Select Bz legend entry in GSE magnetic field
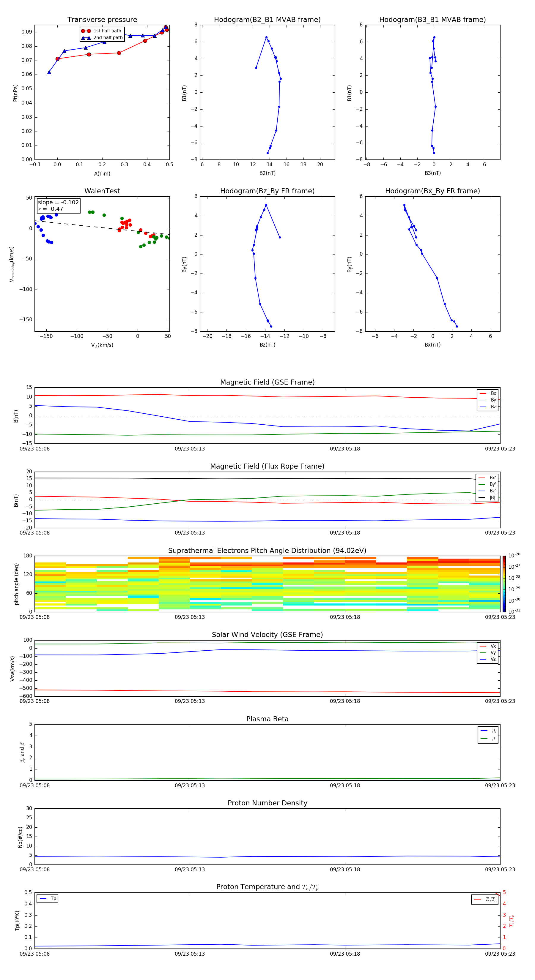535x980 pixels. (488, 407)
